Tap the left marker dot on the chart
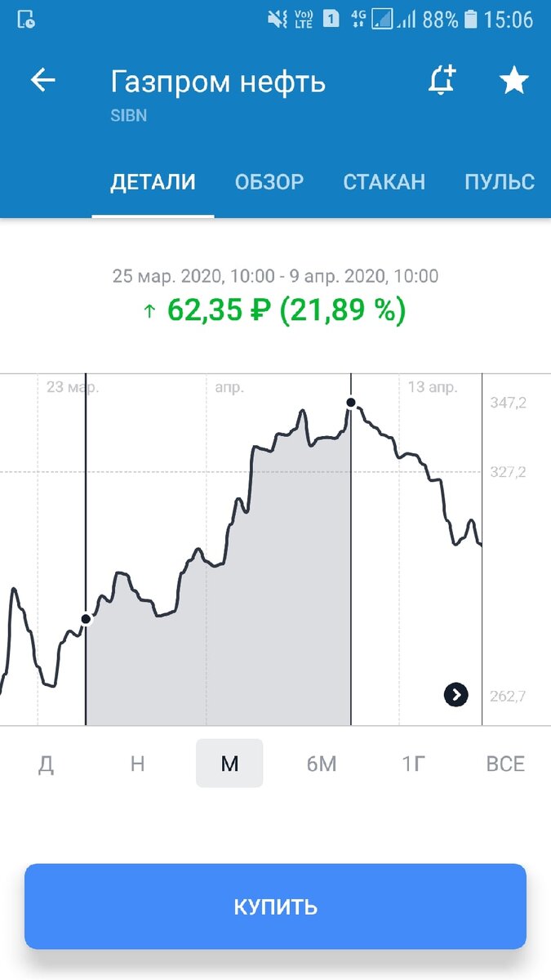Screen dimensions: 551x980 click(x=86, y=621)
